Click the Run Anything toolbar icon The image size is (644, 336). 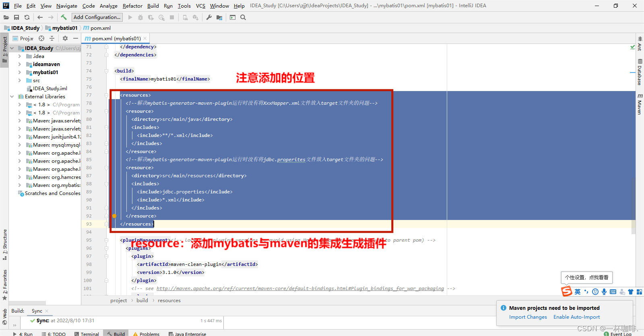[233, 17]
